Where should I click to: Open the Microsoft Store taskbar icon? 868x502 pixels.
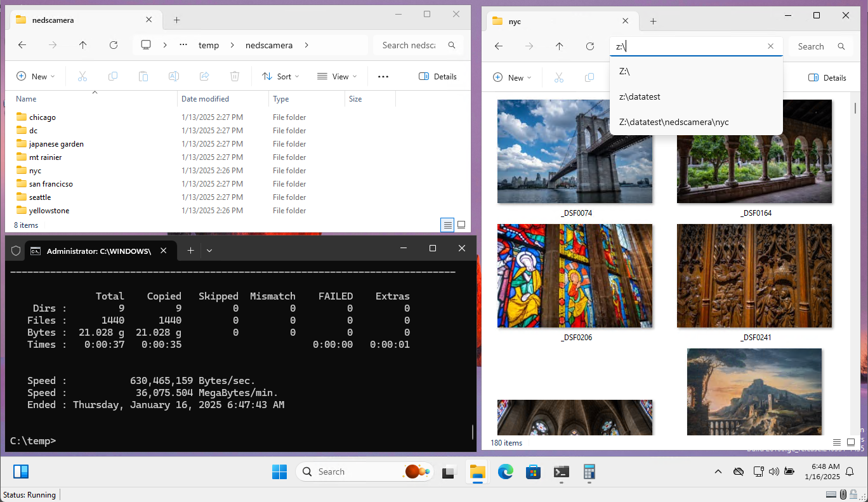pos(533,472)
